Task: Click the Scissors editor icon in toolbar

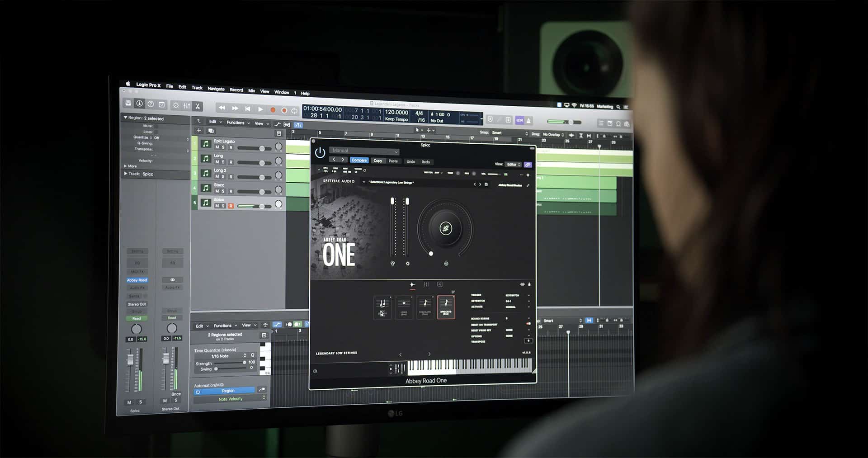Action: pyautogui.click(x=198, y=106)
